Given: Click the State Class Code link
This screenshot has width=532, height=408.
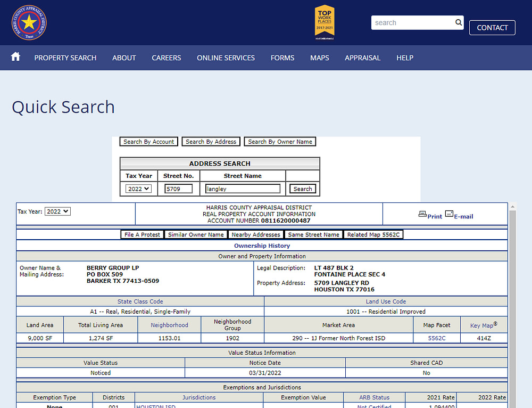Looking at the screenshot, I should pyautogui.click(x=140, y=301).
